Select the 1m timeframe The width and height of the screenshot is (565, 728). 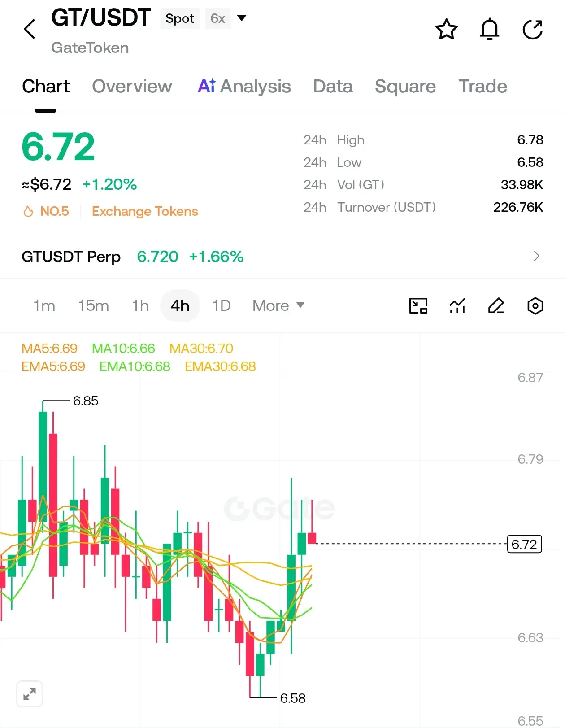[44, 305]
